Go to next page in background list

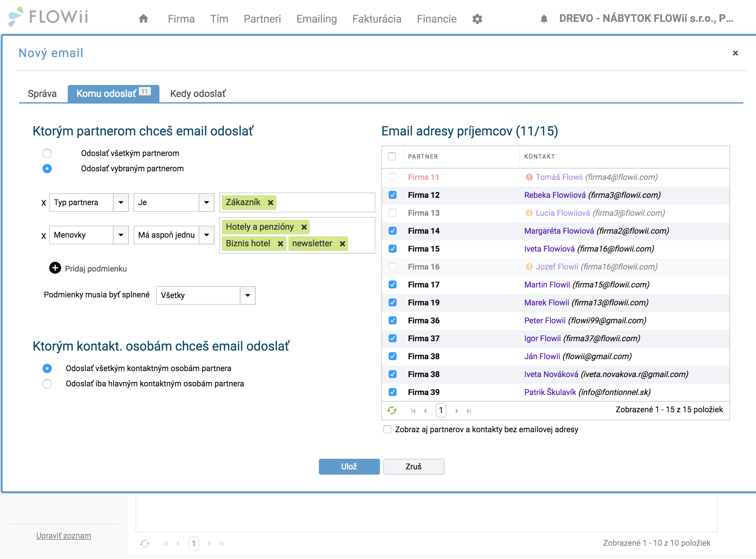pyautogui.click(x=210, y=544)
